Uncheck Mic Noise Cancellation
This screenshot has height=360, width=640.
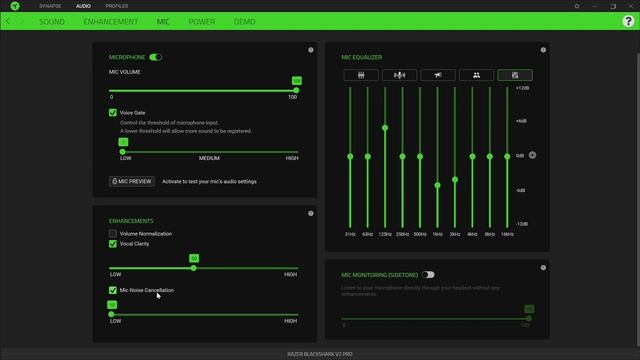pyautogui.click(x=113, y=290)
